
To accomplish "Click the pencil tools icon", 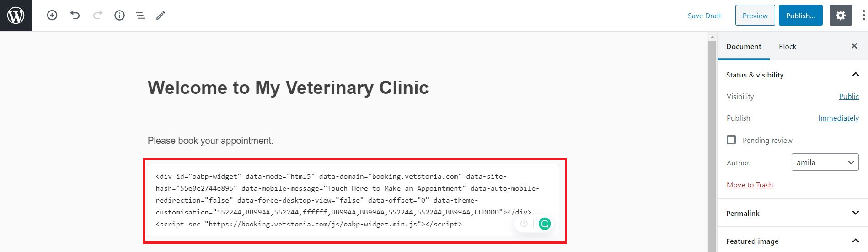I will (x=161, y=16).
